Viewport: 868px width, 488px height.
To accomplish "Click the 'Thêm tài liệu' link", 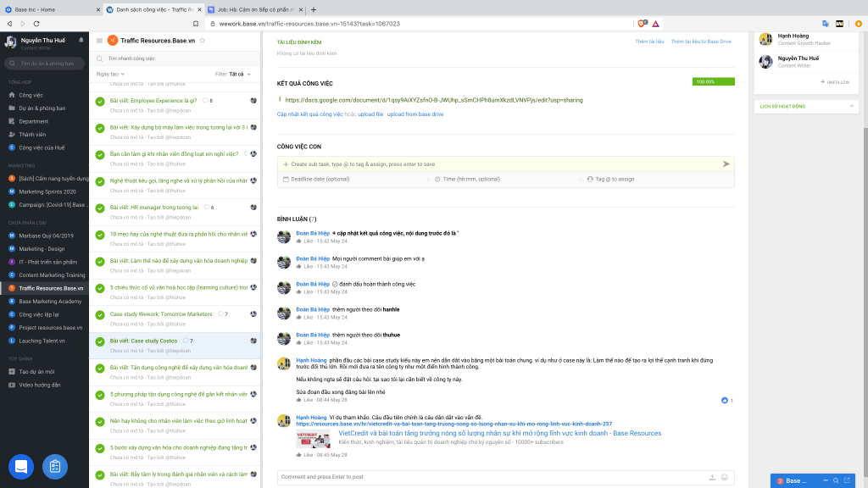I will click(x=649, y=42).
